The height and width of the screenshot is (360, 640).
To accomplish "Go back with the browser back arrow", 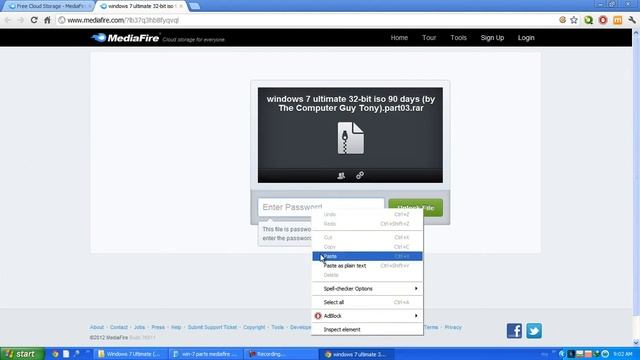I will [x=8, y=20].
